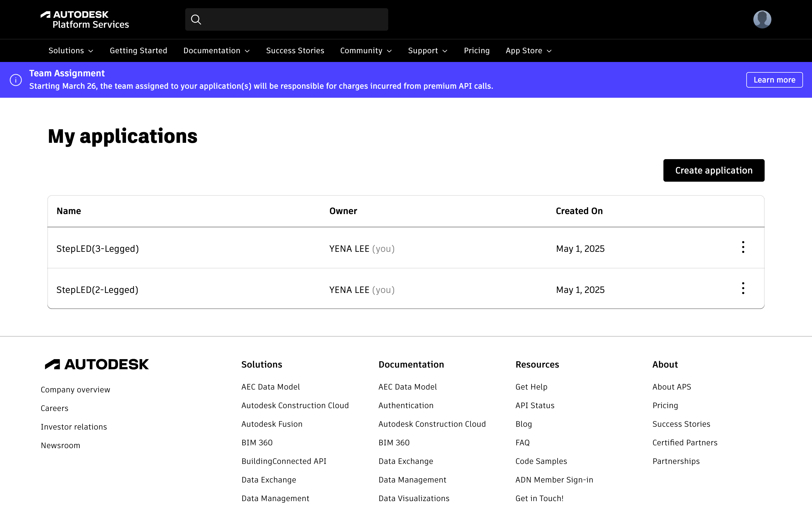Click the search input field

[x=295, y=20]
